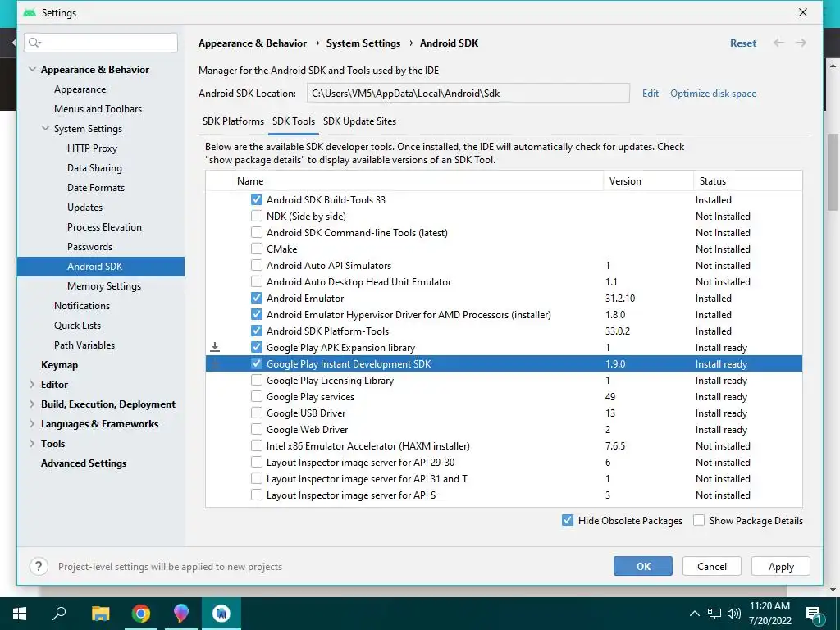840x630 pixels.
Task: Open the notification center icon
Action: [814, 614]
